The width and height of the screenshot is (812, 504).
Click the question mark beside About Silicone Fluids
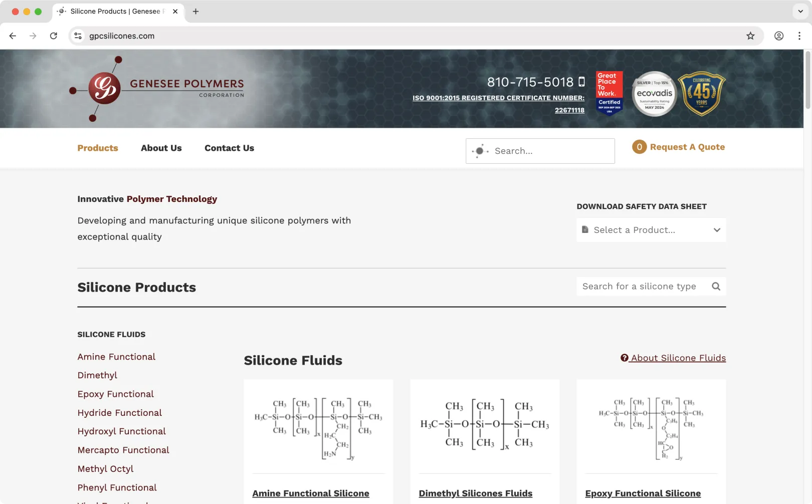tap(624, 358)
